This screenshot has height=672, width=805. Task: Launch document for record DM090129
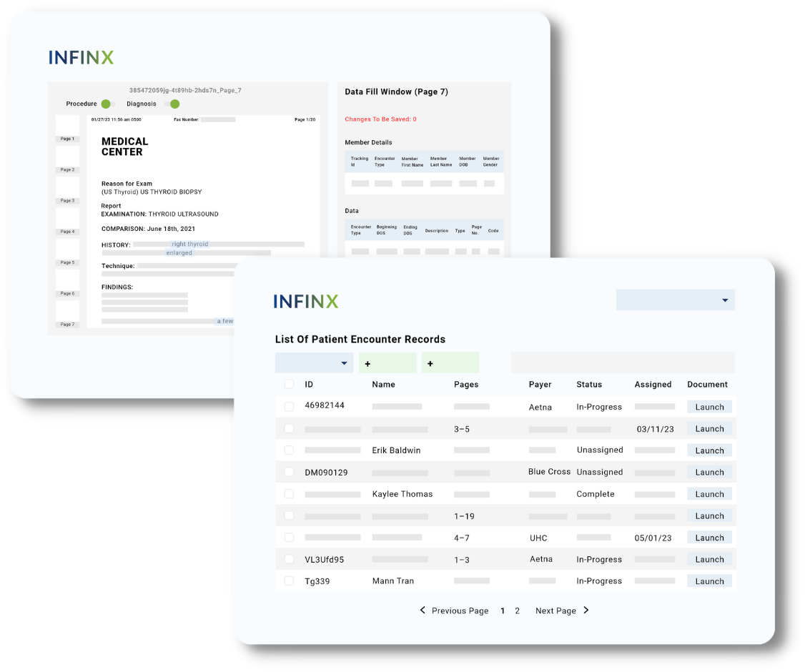coord(709,473)
